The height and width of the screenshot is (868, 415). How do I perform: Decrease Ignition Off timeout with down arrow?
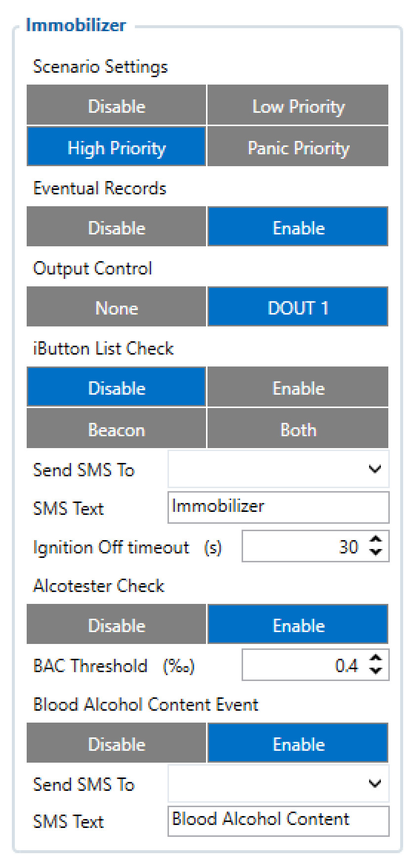tap(376, 552)
